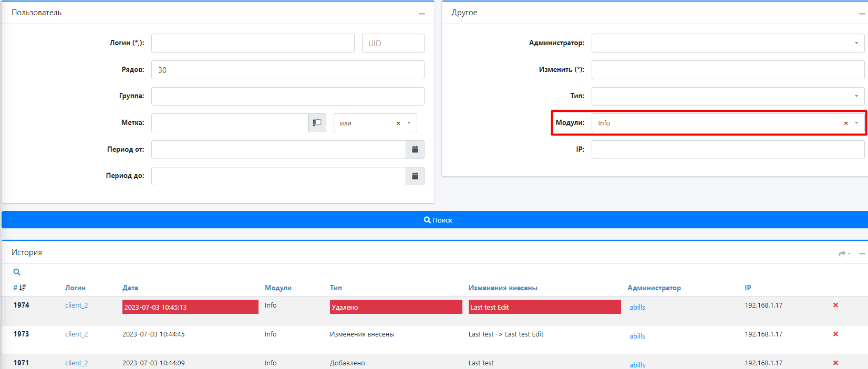The height and width of the screenshot is (369, 868).
Task: Sort history by Дата column header
Action: click(x=130, y=288)
